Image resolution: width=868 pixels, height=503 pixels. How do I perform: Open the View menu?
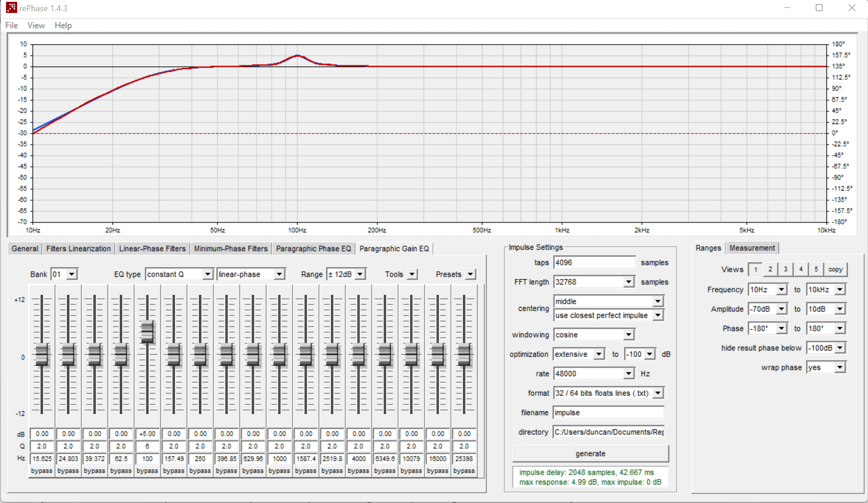click(x=36, y=25)
